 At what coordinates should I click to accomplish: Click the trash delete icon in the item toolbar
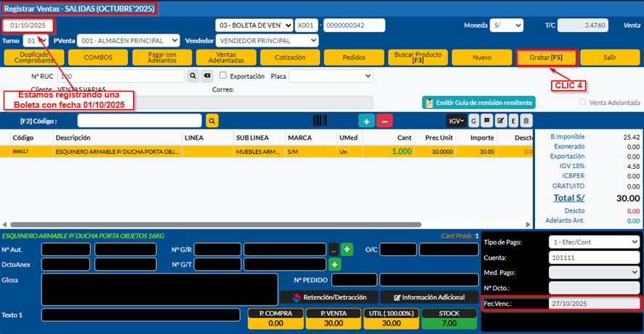526,121
